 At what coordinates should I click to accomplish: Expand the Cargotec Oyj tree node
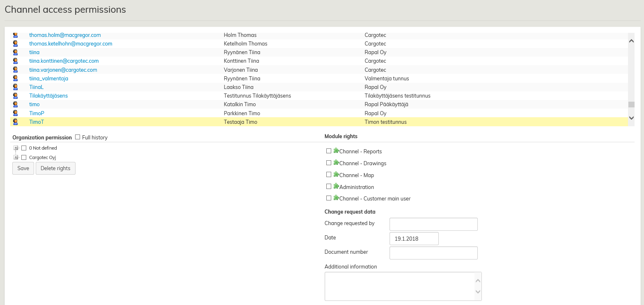[x=16, y=157]
